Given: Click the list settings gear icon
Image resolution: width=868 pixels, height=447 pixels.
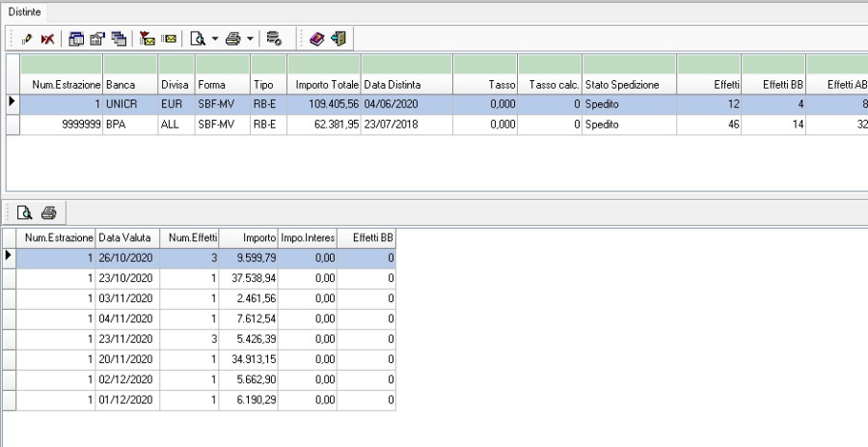Looking at the screenshot, I should click(274, 39).
